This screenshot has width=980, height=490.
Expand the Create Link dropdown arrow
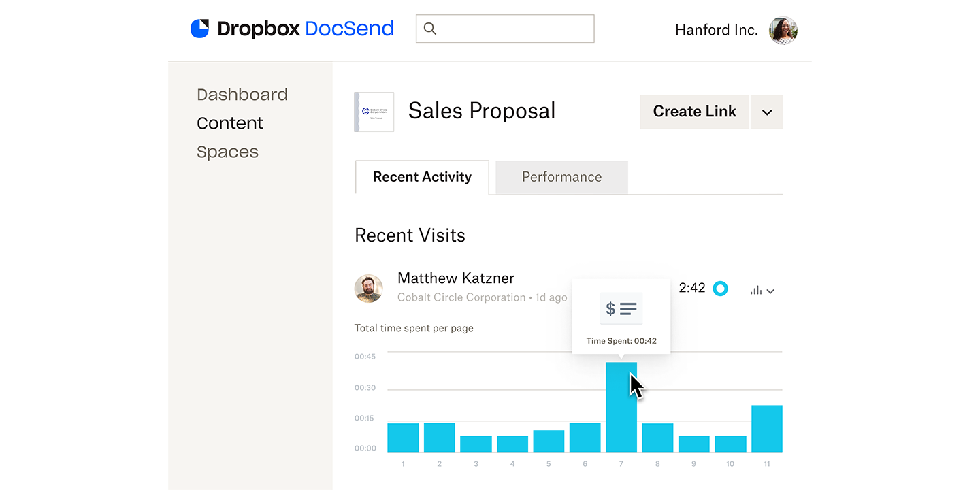[767, 112]
